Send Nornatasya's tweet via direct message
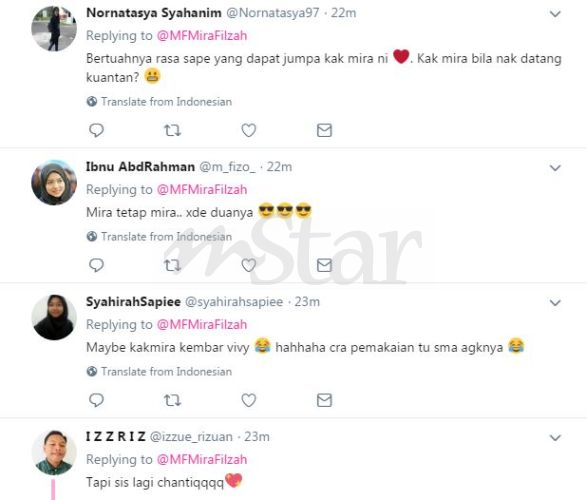 tap(324, 130)
